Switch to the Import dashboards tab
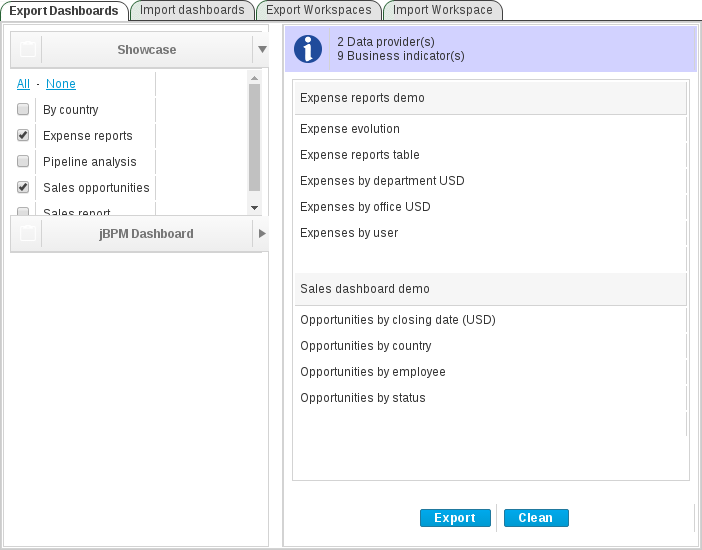Screen dimensions: 702x550 pos(192,10)
